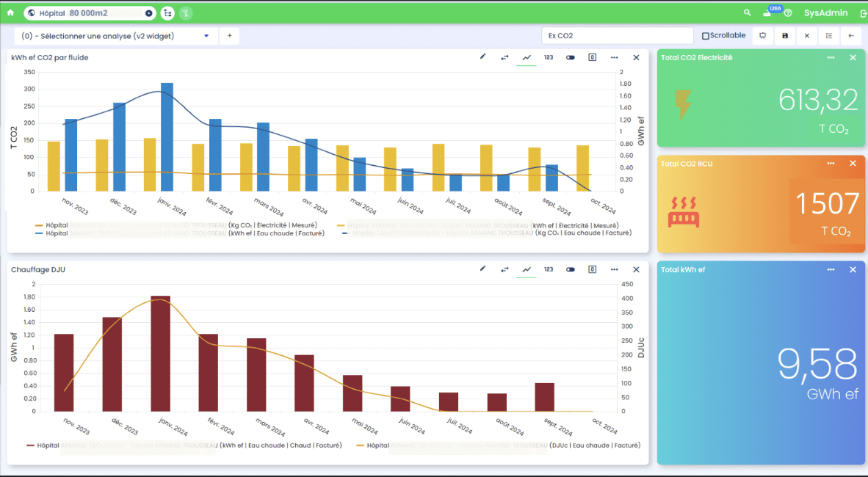Click the search magnifier icon
The width and height of the screenshot is (868, 477).
[x=747, y=12]
